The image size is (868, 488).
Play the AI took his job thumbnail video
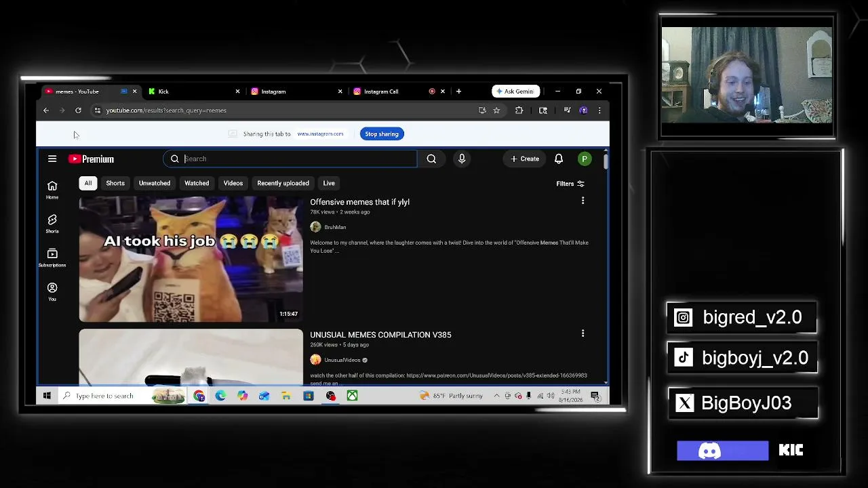coord(191,259)
